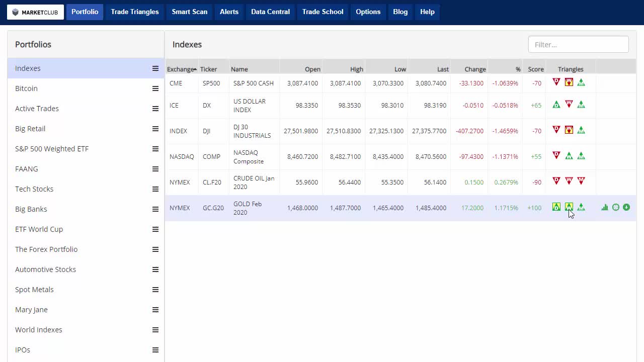Click the weekly triangle for S&P 500 CASH
Image resolution: width=644 pixels, height=362 pixels.
pos(569,82)
